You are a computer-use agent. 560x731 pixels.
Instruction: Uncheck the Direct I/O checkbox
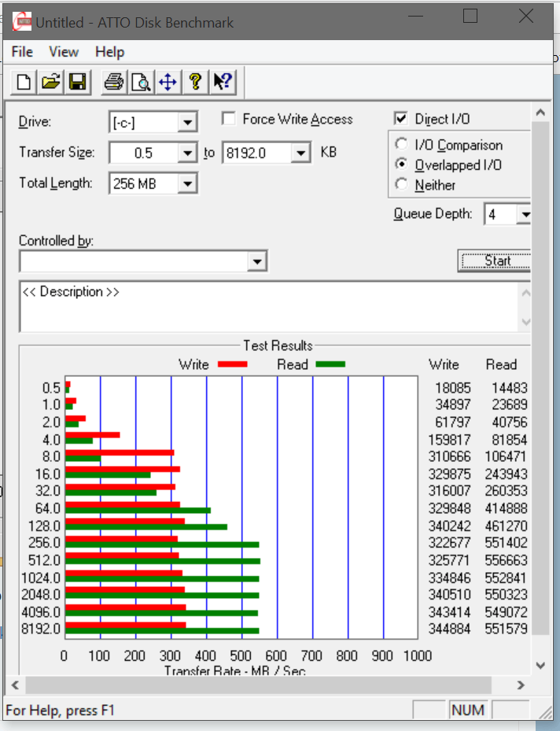pyautogui.click(x=401, y=119)
